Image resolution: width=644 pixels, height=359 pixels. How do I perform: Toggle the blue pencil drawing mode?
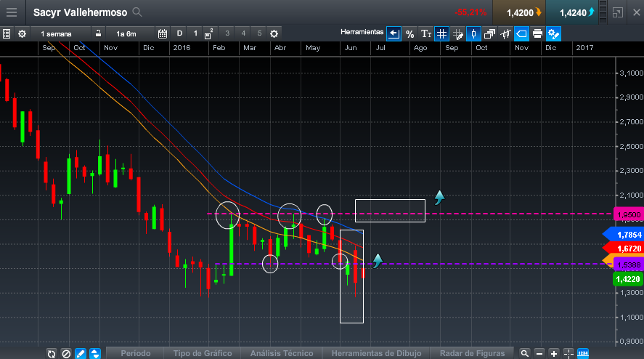coord(81,354)
